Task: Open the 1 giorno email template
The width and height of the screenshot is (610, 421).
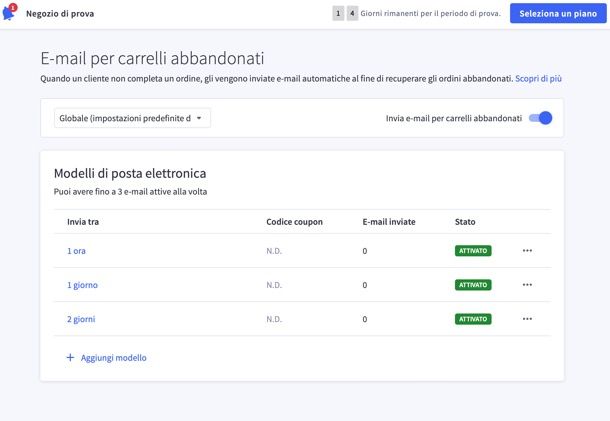Action: coord(82,285)
